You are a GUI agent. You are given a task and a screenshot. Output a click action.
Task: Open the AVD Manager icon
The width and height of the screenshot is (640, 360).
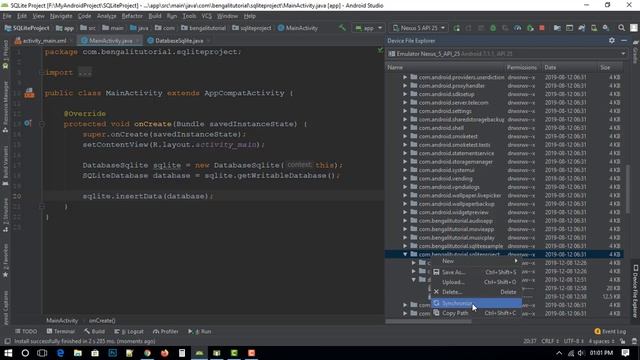[593, 28]
